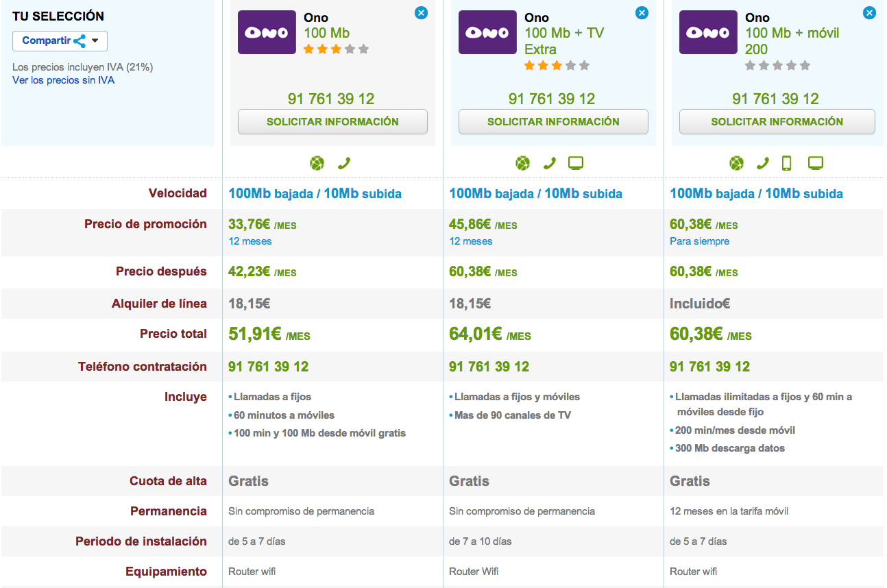
Task: Select the 'Precio de promoción' row label
Action: pyautogui.click(x=145, y=224)
